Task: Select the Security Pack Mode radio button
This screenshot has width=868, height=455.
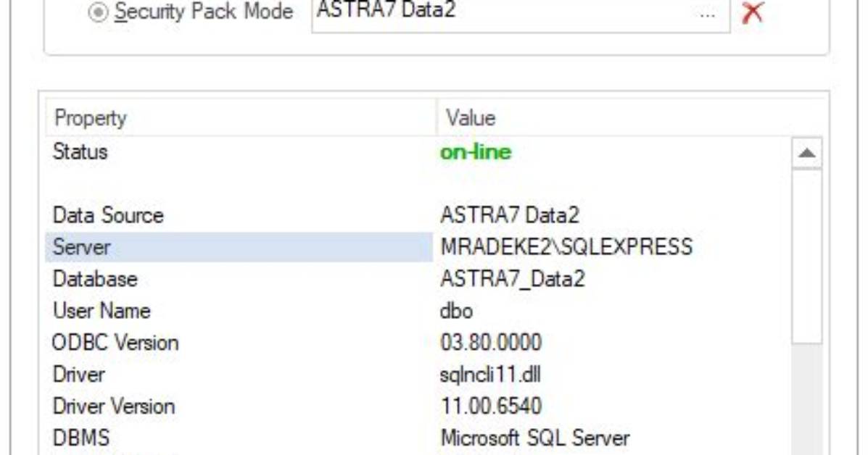Action: coord(98,12)
